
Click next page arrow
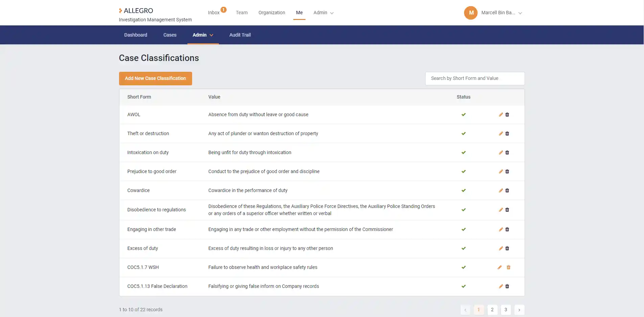[x=519, y=310]
